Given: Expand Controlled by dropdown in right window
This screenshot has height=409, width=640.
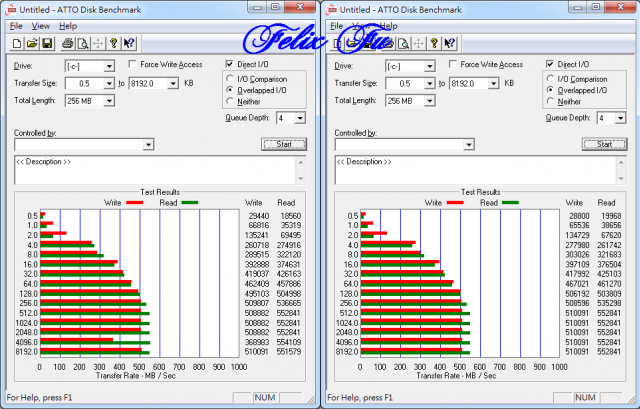Looking at the screenshot, I should [469, 144].
